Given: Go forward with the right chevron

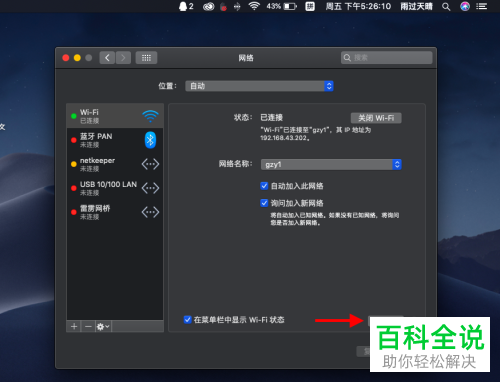Looking at the screenshot, I should [123, 58].
